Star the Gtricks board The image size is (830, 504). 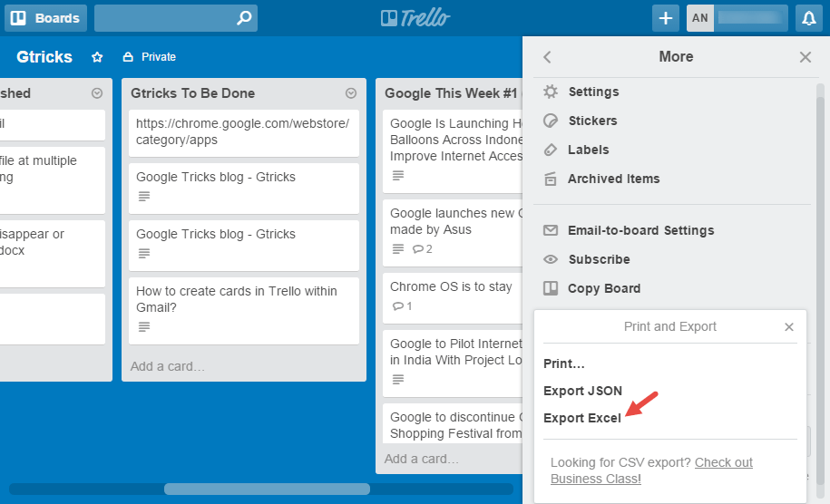pyautogui.click(x=97, y=57)
